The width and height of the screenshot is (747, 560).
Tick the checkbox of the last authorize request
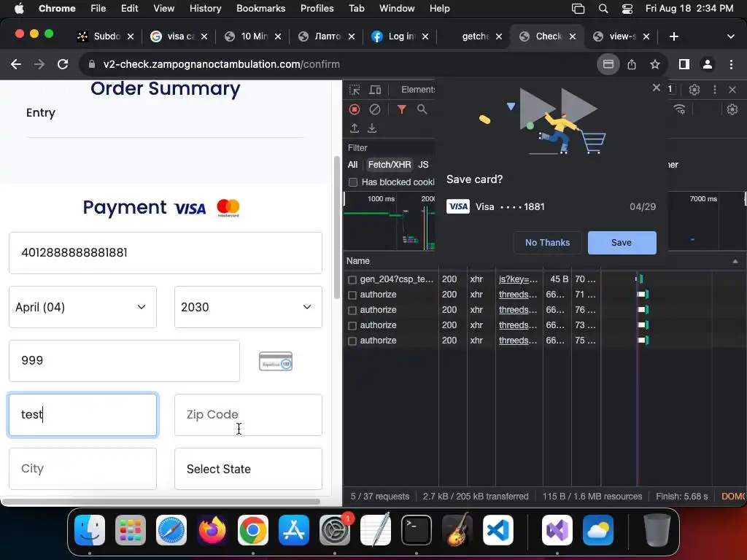tap(352, 341)
